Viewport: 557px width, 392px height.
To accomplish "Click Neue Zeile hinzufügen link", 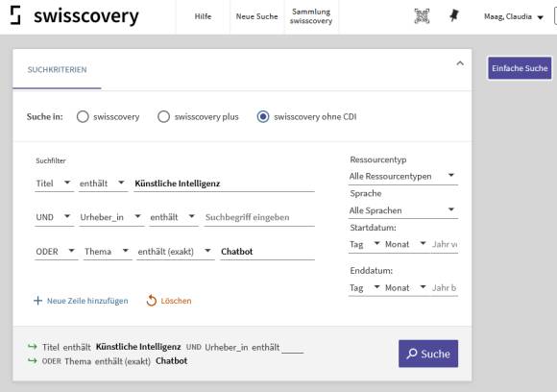I will coord(87,301).
